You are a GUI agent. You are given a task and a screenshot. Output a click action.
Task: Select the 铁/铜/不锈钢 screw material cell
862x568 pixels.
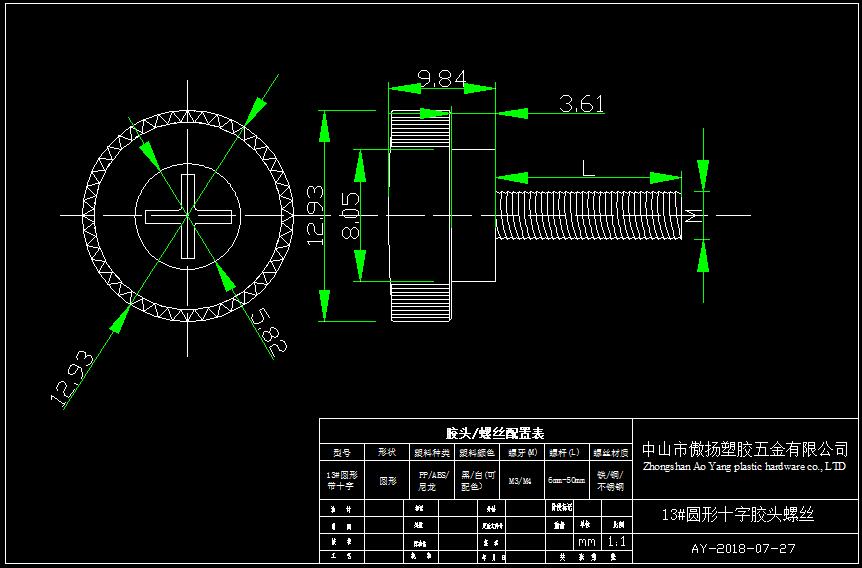(x=610, y=481)
